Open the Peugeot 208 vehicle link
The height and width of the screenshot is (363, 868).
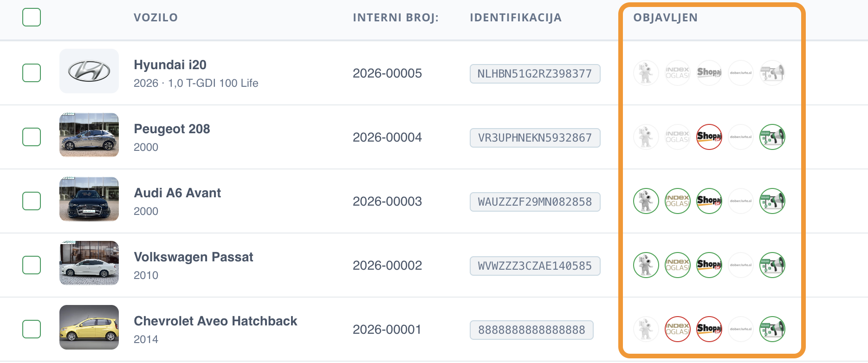coord(172,129)
